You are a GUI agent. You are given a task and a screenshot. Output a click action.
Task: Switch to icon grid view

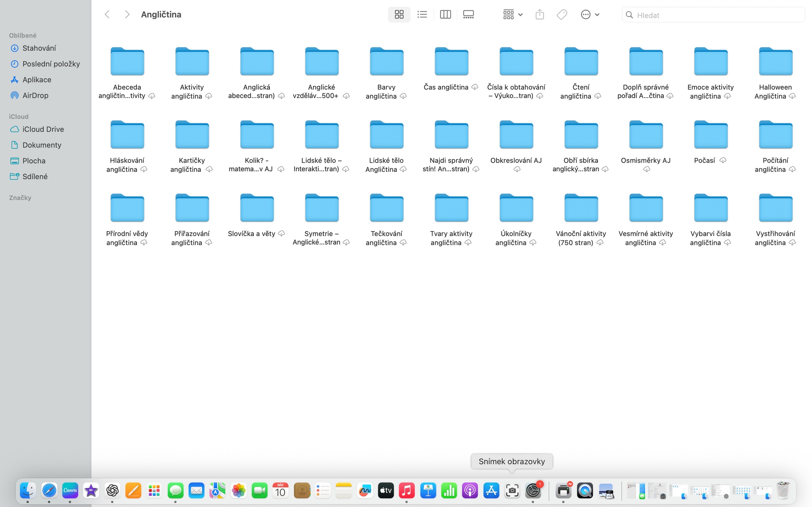(399, 15)
